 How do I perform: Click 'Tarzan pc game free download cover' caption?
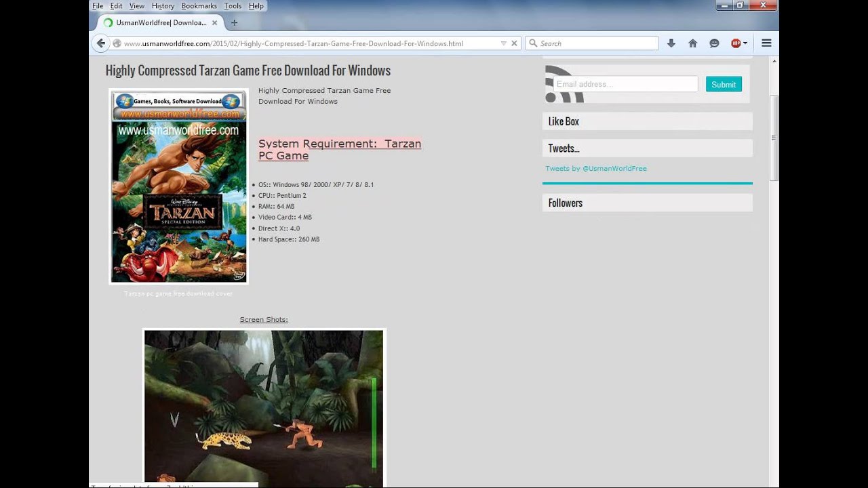pos(178,294)
